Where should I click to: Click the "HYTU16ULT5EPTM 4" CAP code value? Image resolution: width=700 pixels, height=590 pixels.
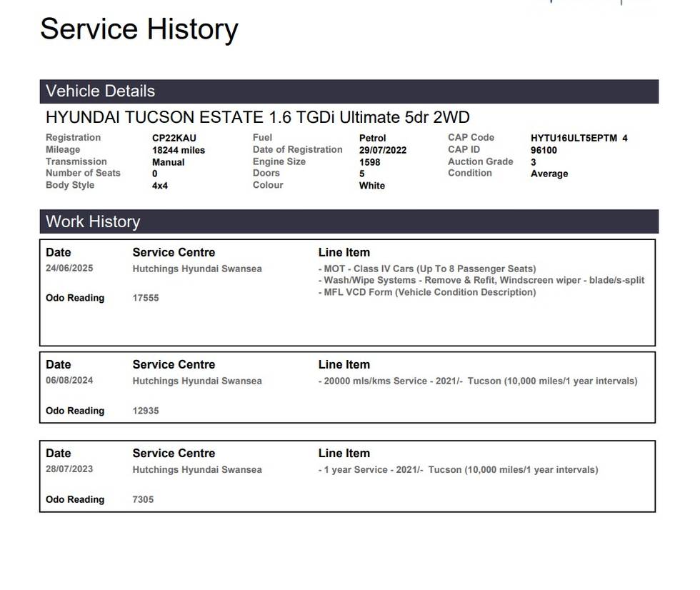coord(579,138)
